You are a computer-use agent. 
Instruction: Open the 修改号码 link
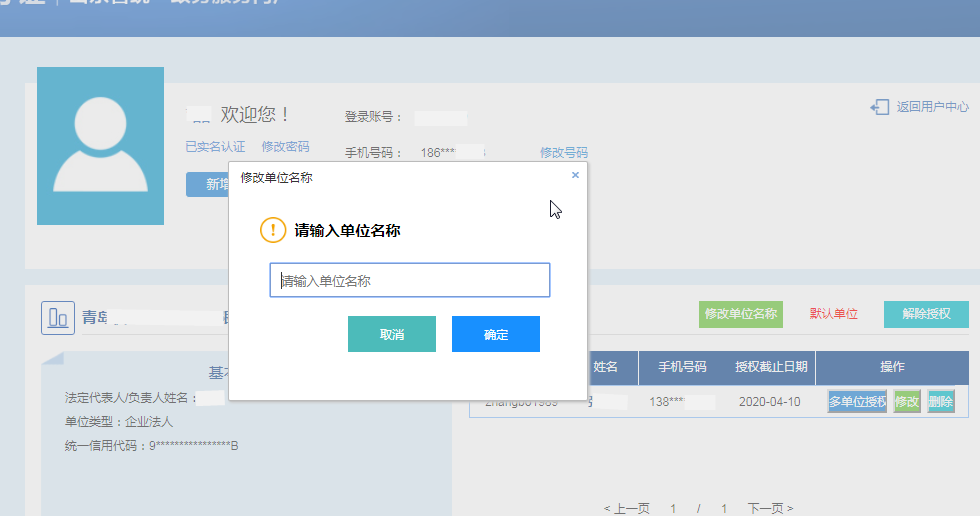click(x=564, y=153)
